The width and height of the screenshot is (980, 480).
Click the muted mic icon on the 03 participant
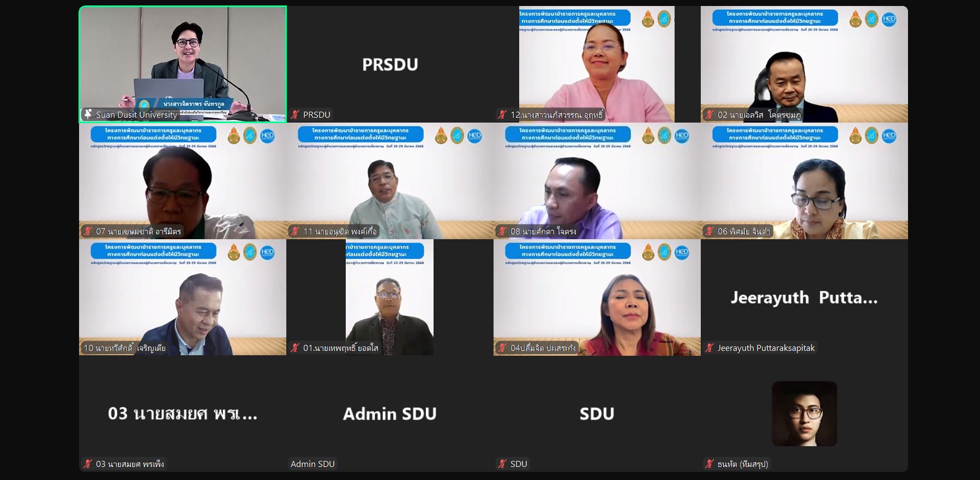click(88, 464)
